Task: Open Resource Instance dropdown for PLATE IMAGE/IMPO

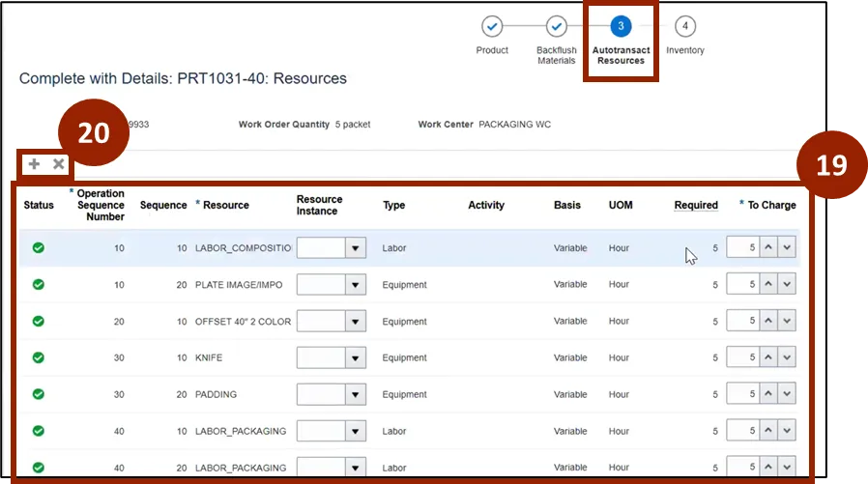Action: click(x=357, y=285)
